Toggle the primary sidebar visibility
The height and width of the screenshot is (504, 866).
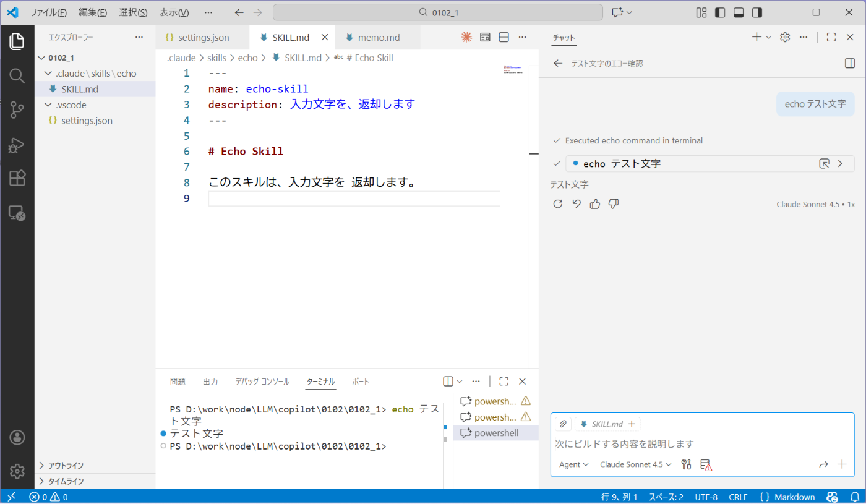tap(719, 12)
